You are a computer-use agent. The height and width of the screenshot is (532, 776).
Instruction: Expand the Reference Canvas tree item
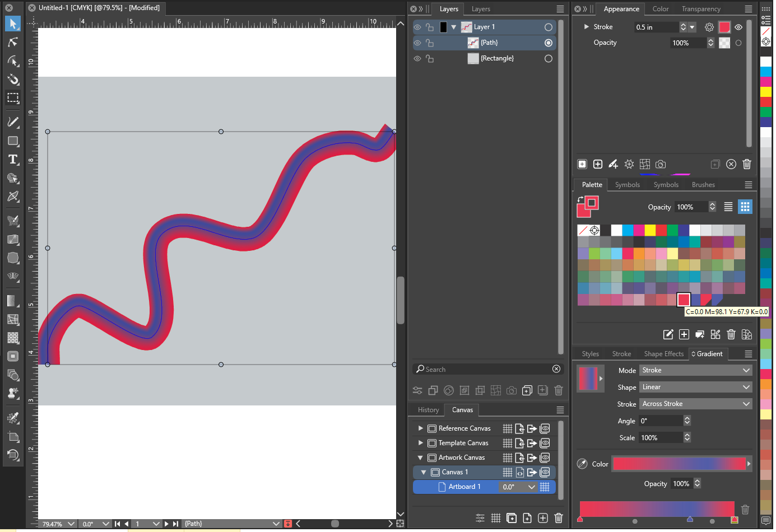coord(420,428)
